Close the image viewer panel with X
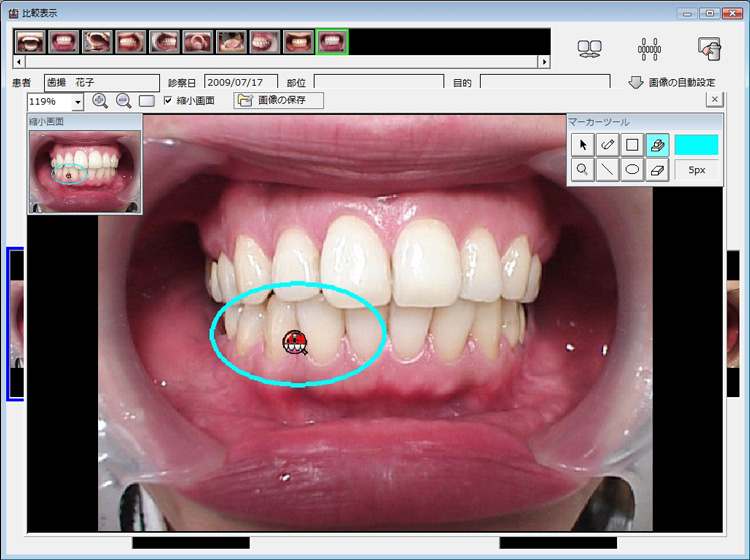Image resolution: width=750 pixels, height=560 pixels. 715,99
